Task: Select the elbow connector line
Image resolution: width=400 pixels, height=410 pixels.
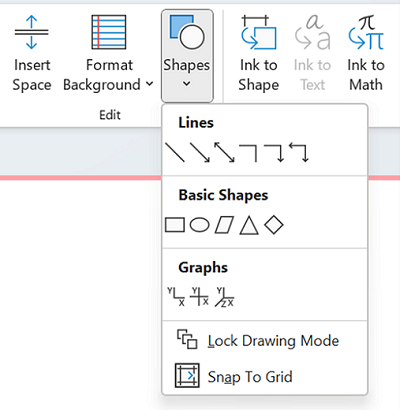Action: point(249,153)
